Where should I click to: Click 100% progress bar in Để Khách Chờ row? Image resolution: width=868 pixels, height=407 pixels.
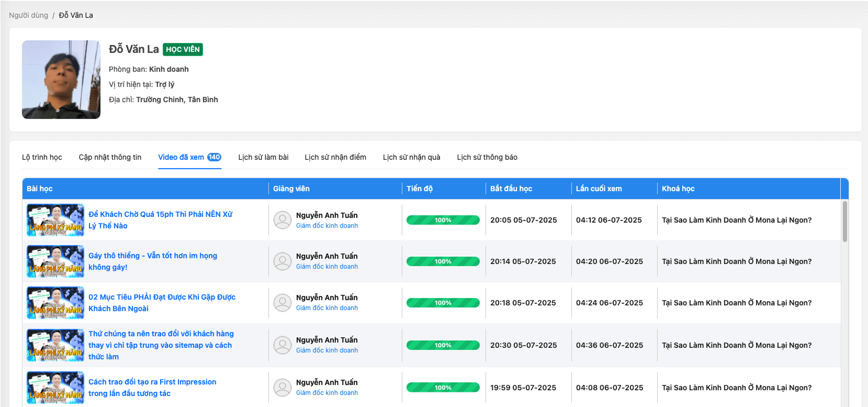(443, 220)
